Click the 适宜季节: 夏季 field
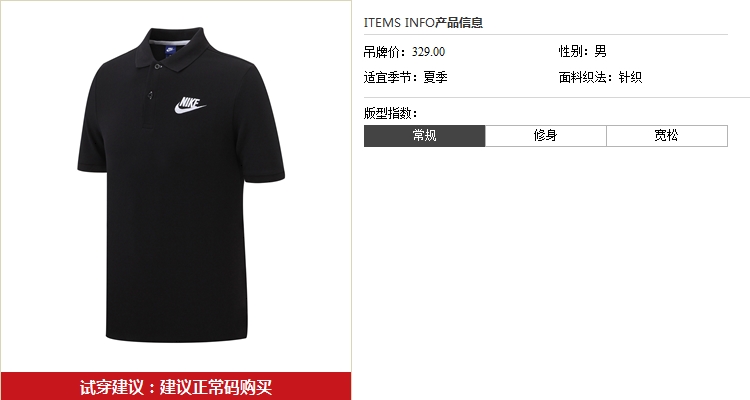 coord(406,77)
